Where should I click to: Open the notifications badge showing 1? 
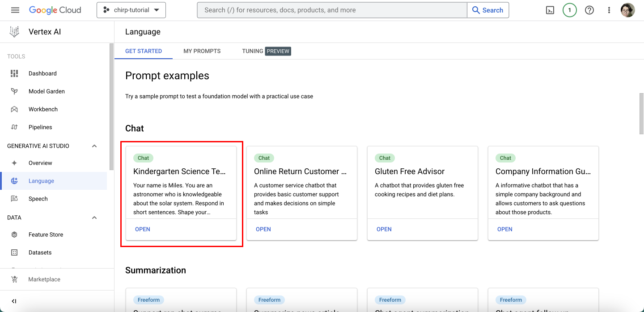tap(569, 10)
